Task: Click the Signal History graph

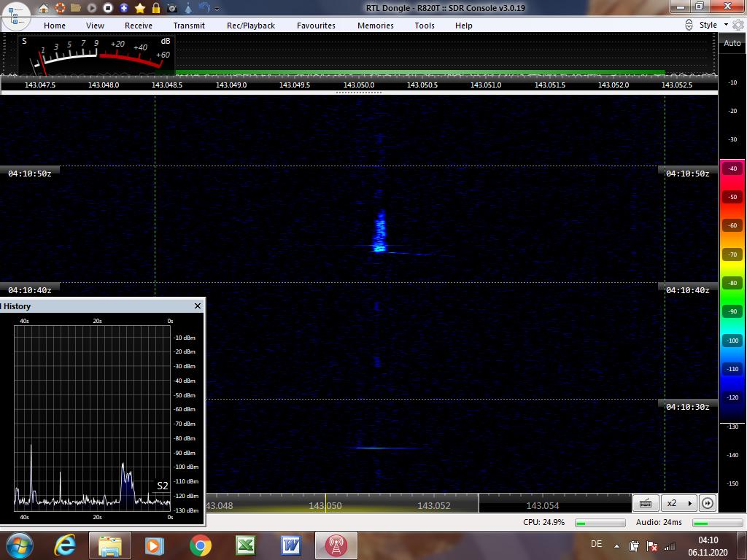Action: coord(92,418)
